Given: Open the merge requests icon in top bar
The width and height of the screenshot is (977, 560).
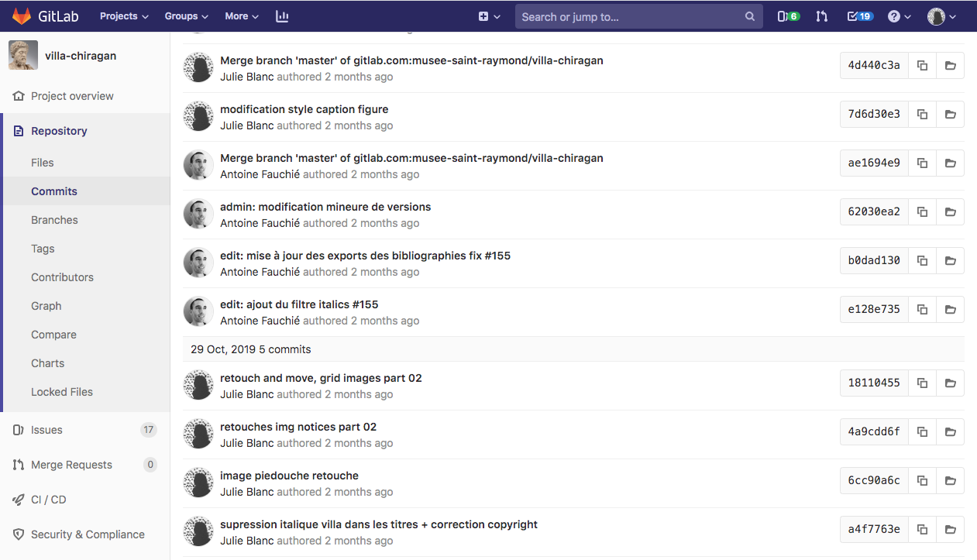Looking at the screenshot, I should tap(822, 16).
